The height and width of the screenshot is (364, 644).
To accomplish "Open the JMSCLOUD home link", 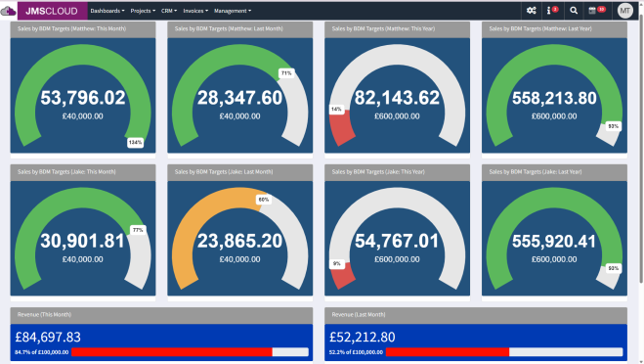I will pos(52,11).
